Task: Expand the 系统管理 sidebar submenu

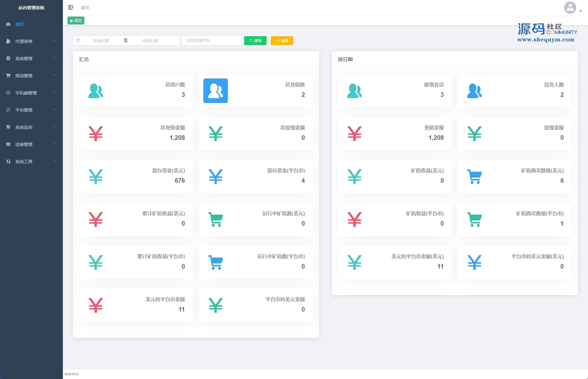Action: click(x=31, y=58)
